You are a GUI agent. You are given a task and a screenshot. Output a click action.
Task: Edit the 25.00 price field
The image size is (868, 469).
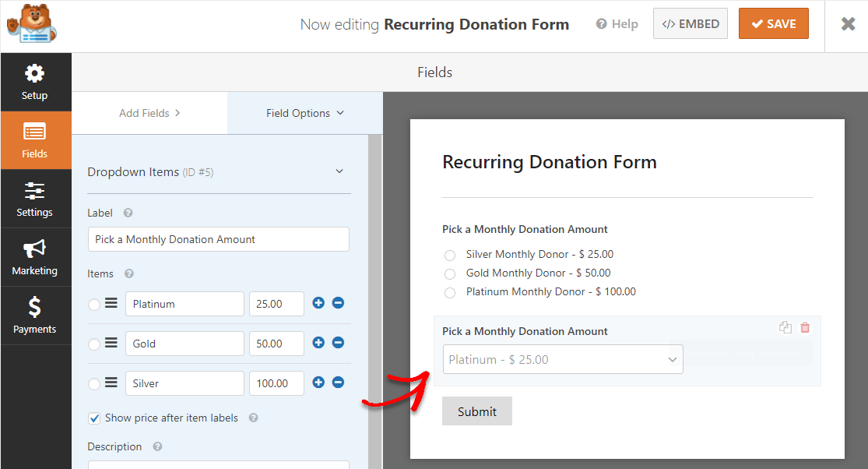point(277,304)
